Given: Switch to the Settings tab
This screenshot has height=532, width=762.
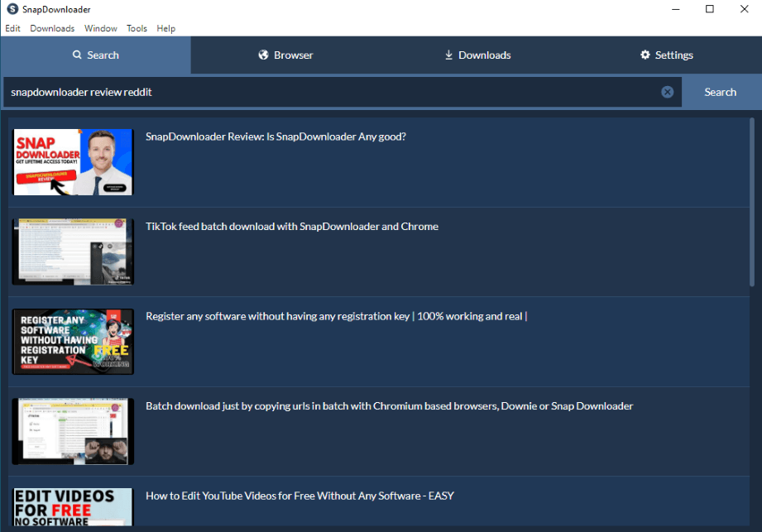Looking at the screenshot, I should [x=667, y=55].
